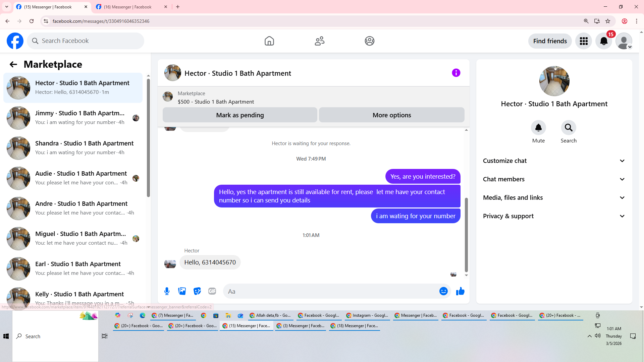Open the Facebook menu grid icon
This screenshot has width=644, height=362.
[x=584, y=41]
